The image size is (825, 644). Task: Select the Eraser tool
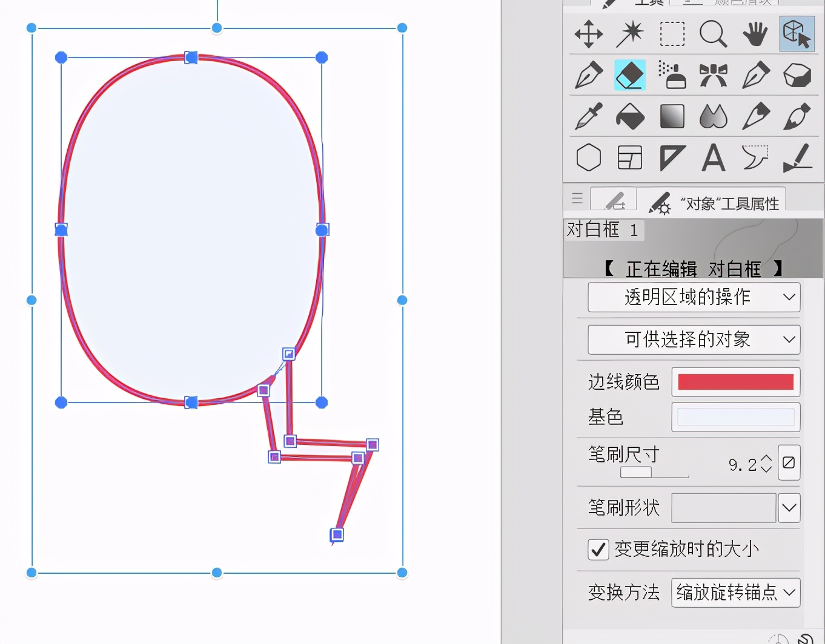(630, 76)
